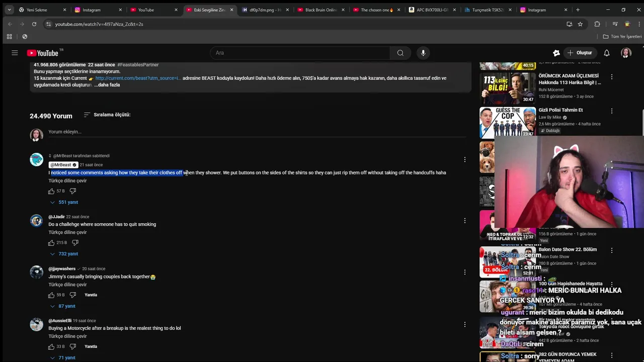Click the #FeastablesPartner hashtag
The height and width of the screenshot is (362, 644).
click(x=138, y=65)
